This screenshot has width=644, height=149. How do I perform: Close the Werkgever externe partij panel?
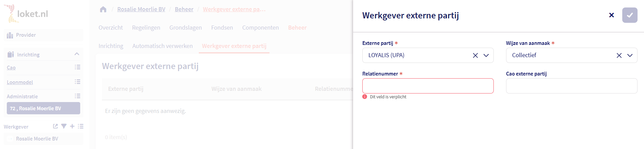coord(611,15)
